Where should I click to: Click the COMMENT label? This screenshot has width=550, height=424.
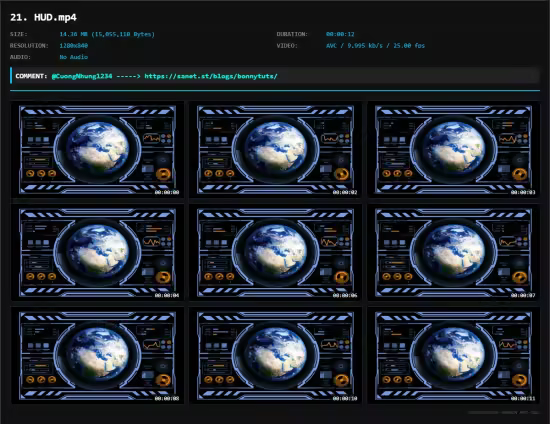31,76
